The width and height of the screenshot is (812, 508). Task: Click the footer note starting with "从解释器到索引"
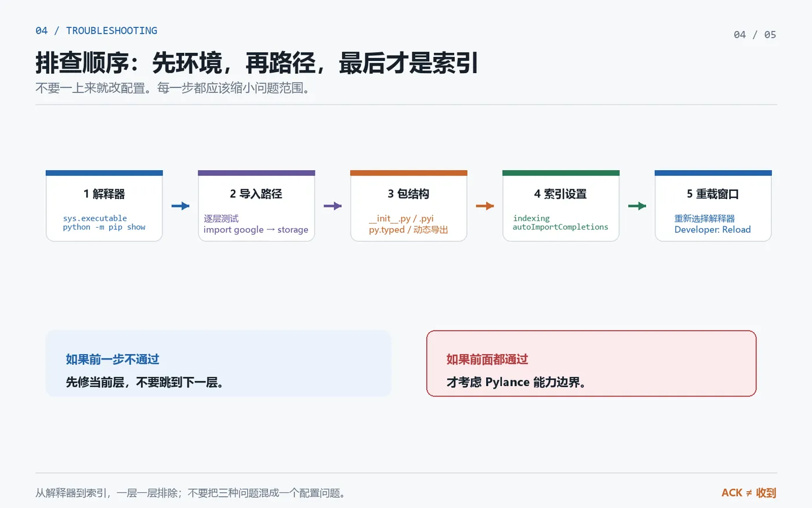(191, 493)
